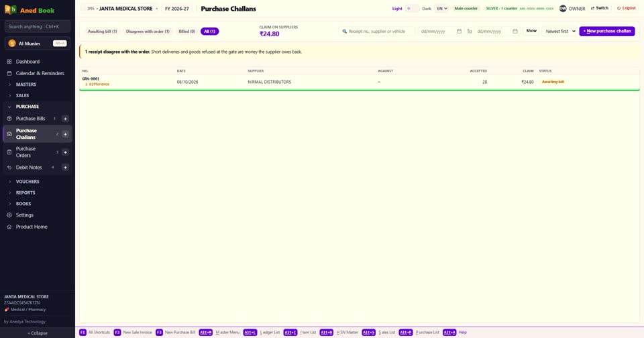Open Debit Notes in sidebar
Image resolution: width=644 pixels, height=338 pixels.
point(29,168)
